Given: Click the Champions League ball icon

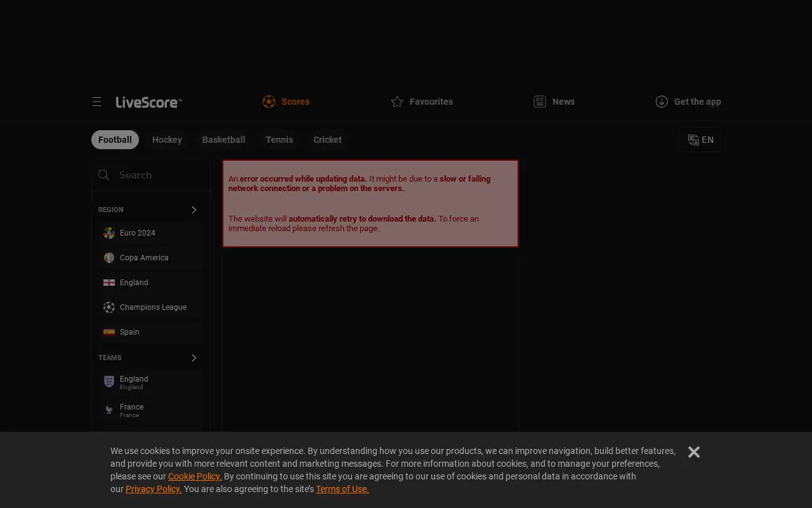Looking at the screenshot, I should [109, 307].
